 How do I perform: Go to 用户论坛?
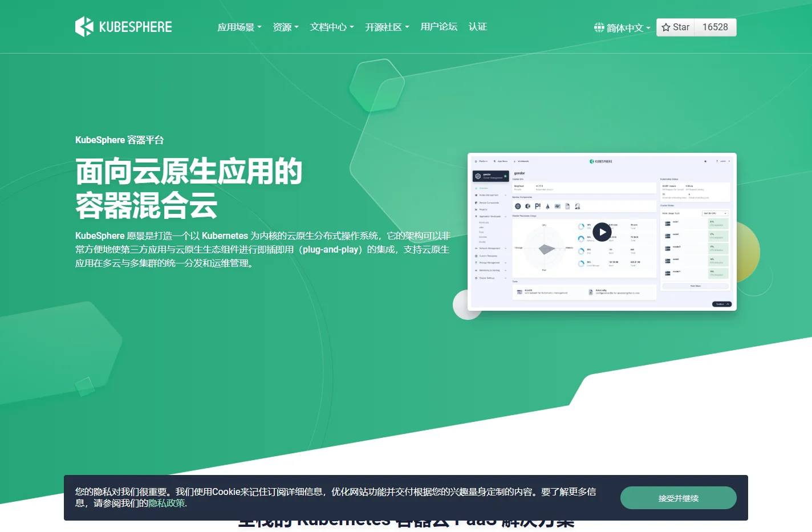[439, 27]
